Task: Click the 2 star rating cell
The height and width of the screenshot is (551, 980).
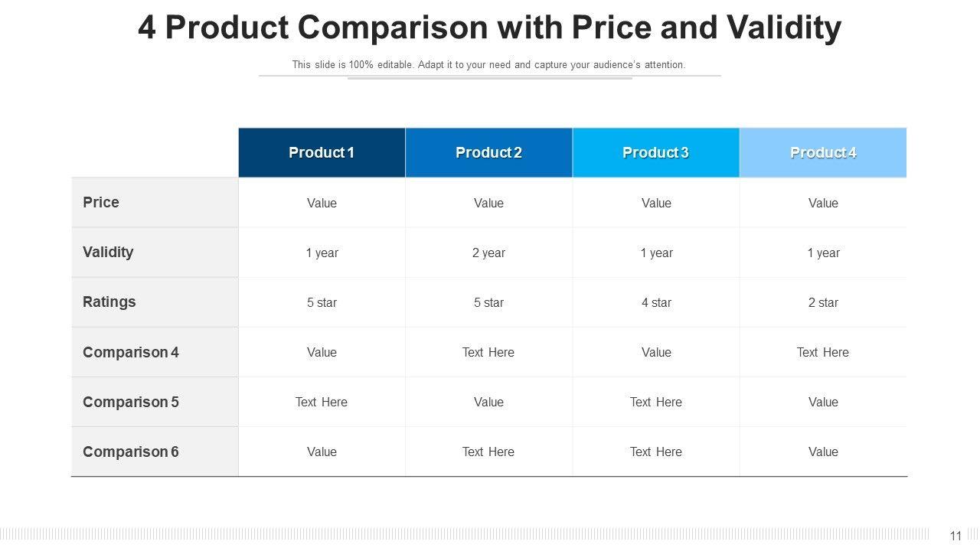Action: (823, 302)
